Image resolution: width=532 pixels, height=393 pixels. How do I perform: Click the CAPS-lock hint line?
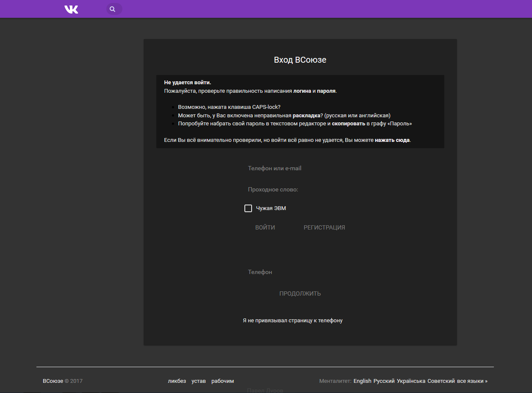click(x=229, y=107)
